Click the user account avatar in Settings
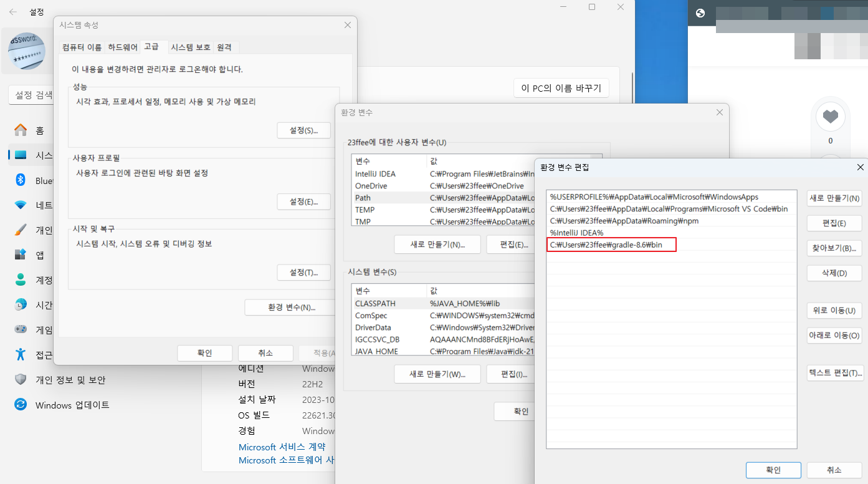 point(27,51)
